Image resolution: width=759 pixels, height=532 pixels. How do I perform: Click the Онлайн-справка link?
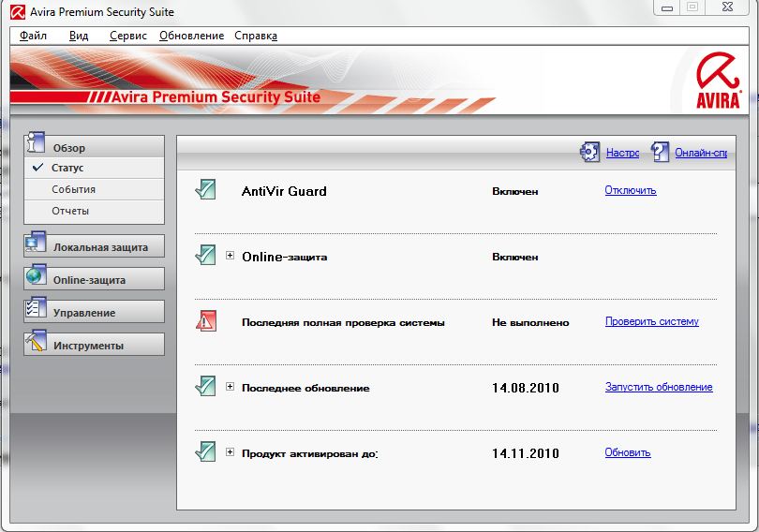pos(701,153)
